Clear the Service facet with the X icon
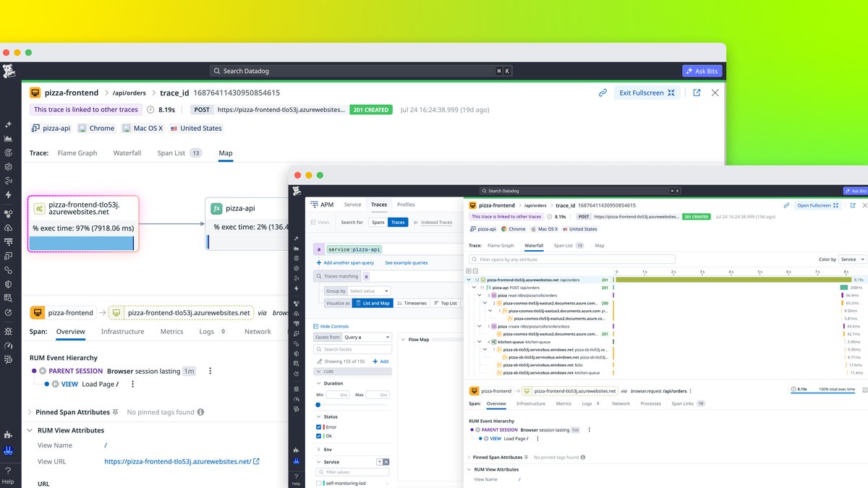The image size is (868, 488). tap(386, 462)
